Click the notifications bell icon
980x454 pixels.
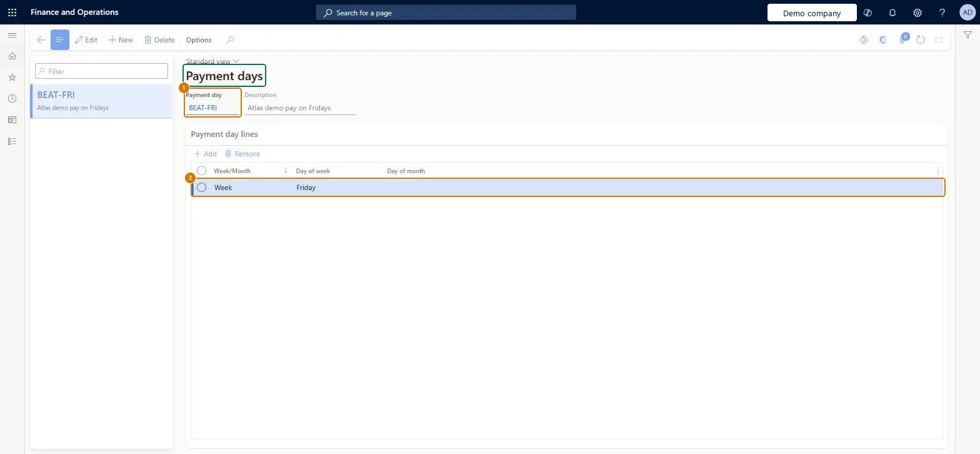coord(892,13)
